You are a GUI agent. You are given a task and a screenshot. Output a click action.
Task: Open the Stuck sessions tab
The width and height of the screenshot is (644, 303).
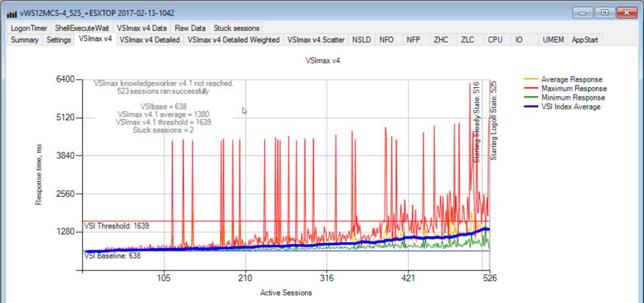[x=236, y=28]
